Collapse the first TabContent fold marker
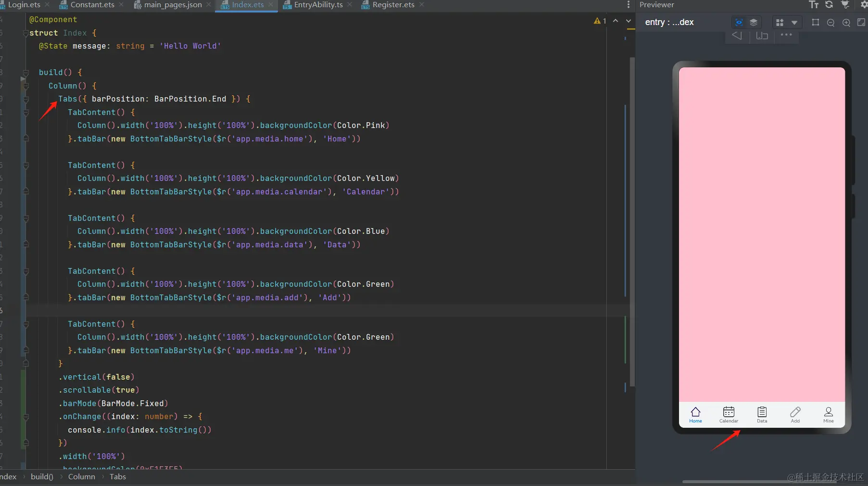 point(26,113)
